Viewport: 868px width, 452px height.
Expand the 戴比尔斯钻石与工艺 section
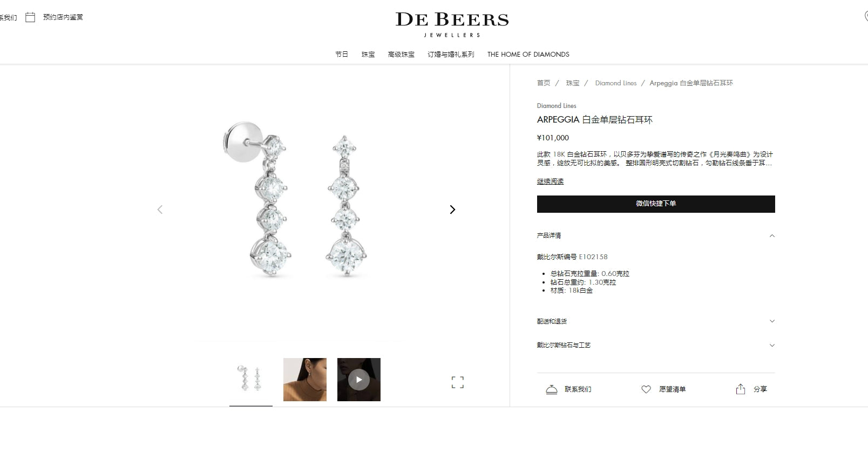point(656,345)
